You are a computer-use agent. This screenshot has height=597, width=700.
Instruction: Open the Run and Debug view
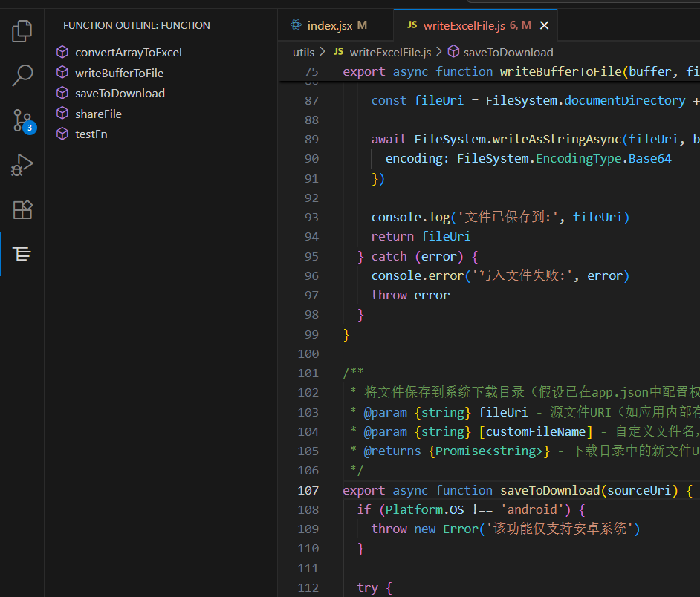pos(22,165)
